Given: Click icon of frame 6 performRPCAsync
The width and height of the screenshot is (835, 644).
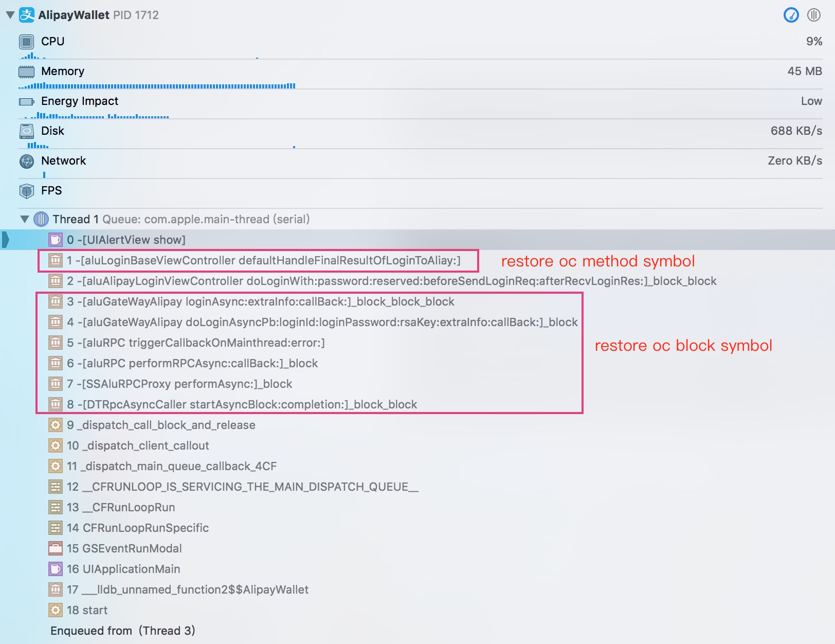Looking at the screenshot, I should [x=56, y=363].
